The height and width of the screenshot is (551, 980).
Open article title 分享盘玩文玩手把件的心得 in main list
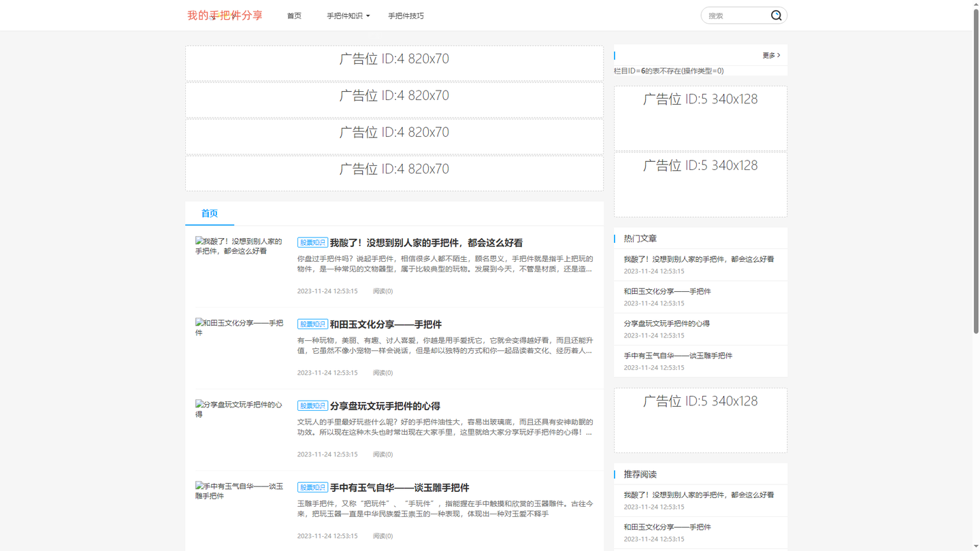(385, 406)
